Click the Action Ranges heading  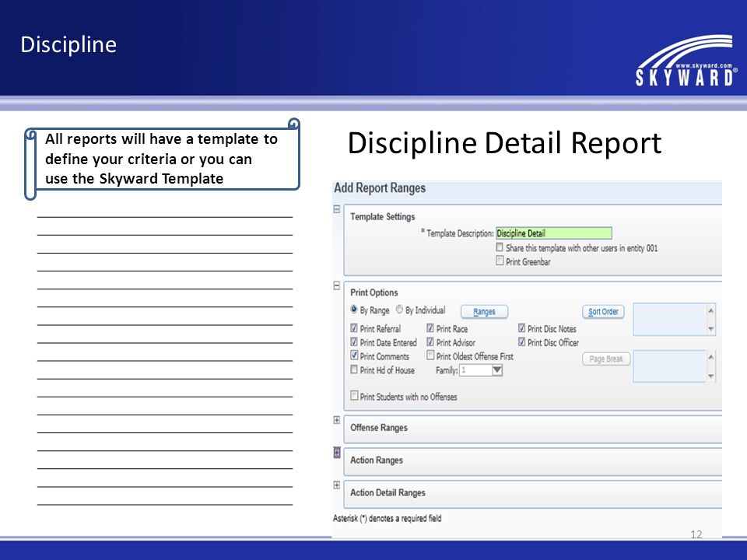377,460
